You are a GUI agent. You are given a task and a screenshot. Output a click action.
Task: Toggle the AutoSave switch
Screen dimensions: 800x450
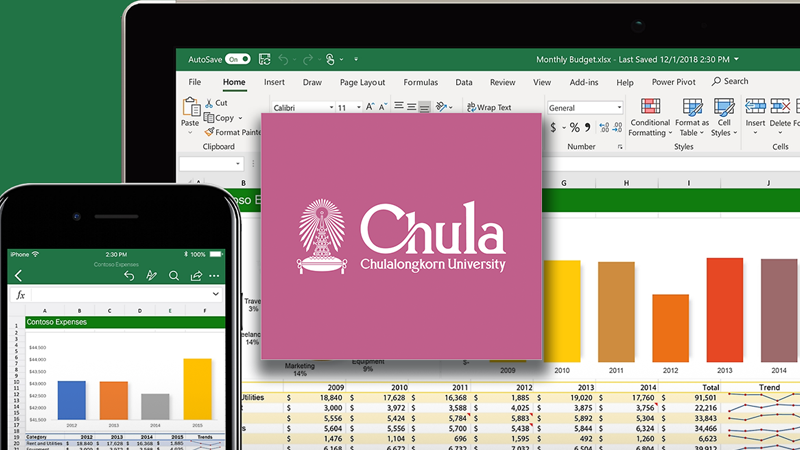[x=237, y=59]
